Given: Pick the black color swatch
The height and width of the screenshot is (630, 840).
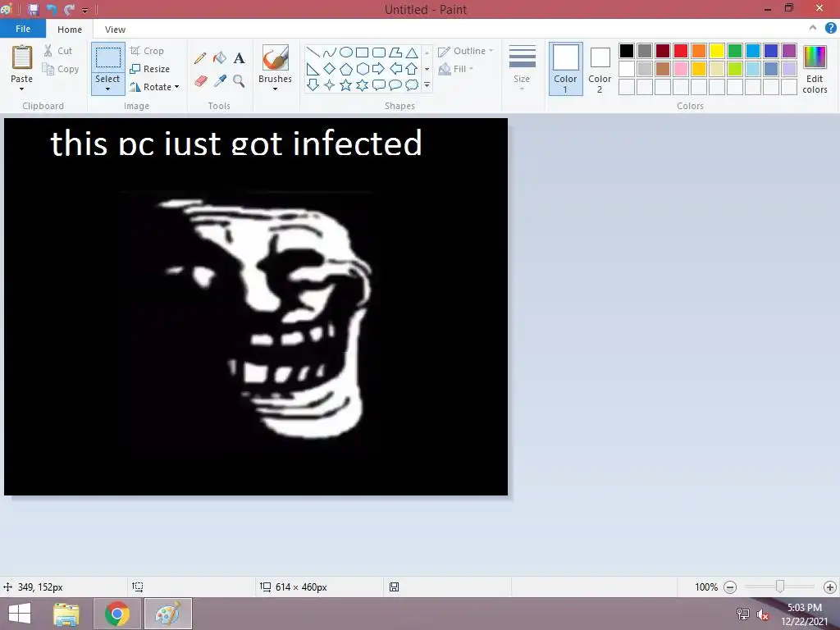Looking at the screenshot, I should [627, 51].
